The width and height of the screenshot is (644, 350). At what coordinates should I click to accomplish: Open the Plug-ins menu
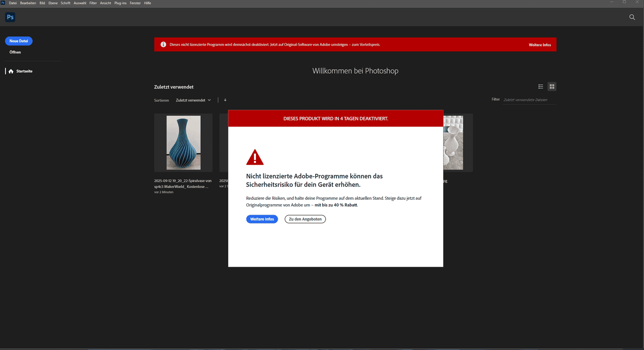120,3
